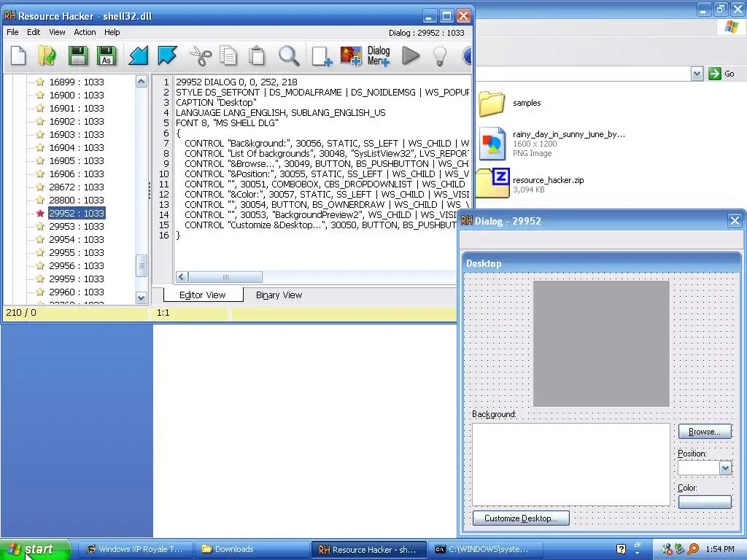
Task: Add image resource with picture icon
Action: pyautogui.click(x=351, y=55)
